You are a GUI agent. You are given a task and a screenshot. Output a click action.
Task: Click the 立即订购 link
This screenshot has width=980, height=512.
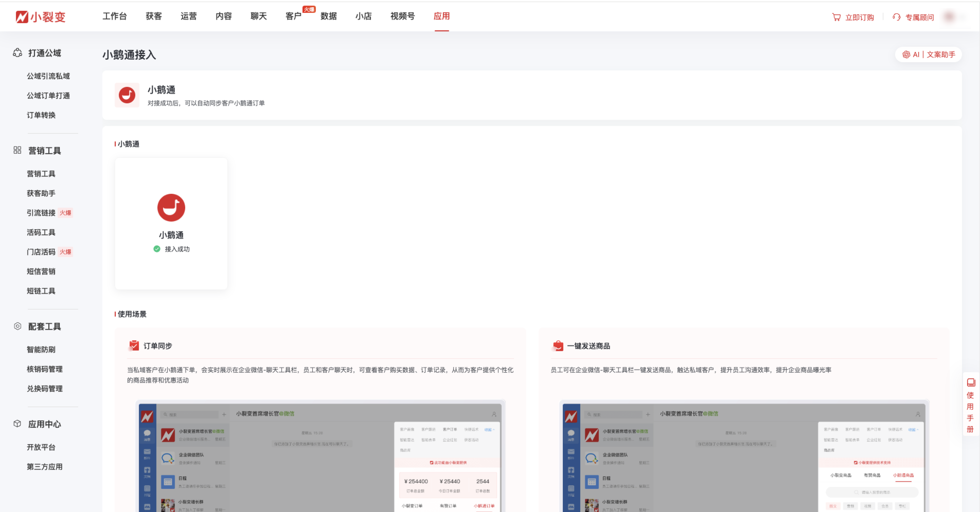point(860,17)
